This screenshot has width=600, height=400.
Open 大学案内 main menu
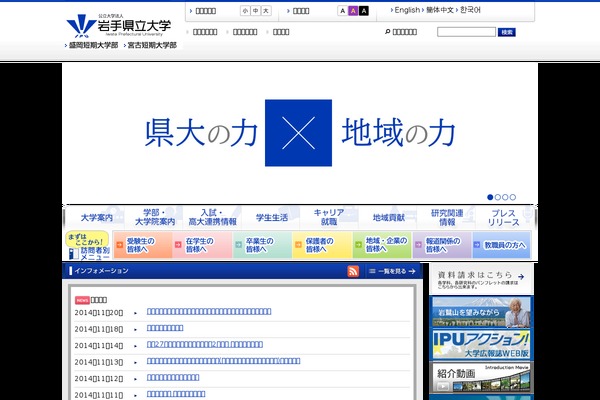(x=96, y=218)
